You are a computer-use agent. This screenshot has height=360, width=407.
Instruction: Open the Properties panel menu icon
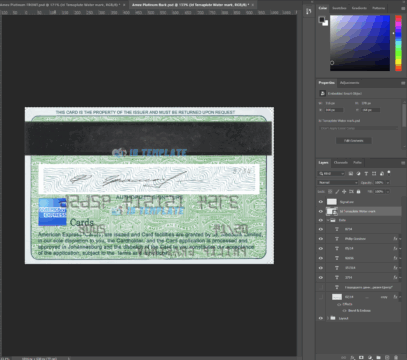(403, 83)
